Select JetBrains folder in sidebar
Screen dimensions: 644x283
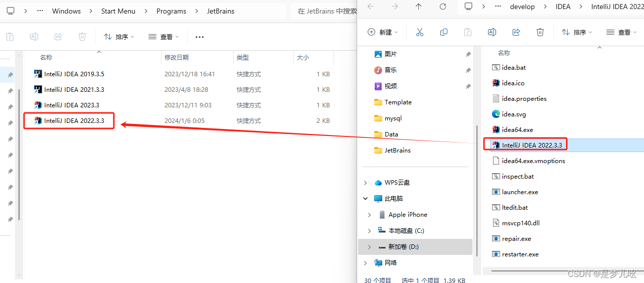pyautogui.click(x=393, y=151)
